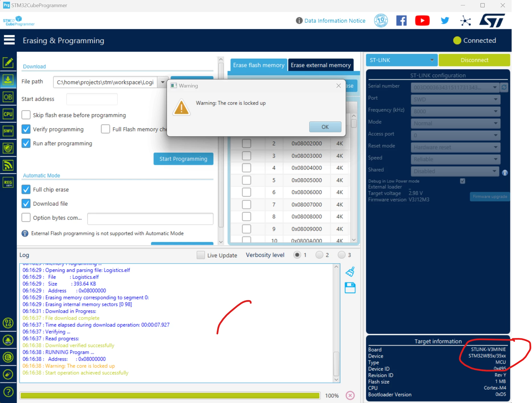The width and height of the screenshot is (532, 403).
Task: Open Option Bytes (OB) sidebar icon
Action: (8, 97)
